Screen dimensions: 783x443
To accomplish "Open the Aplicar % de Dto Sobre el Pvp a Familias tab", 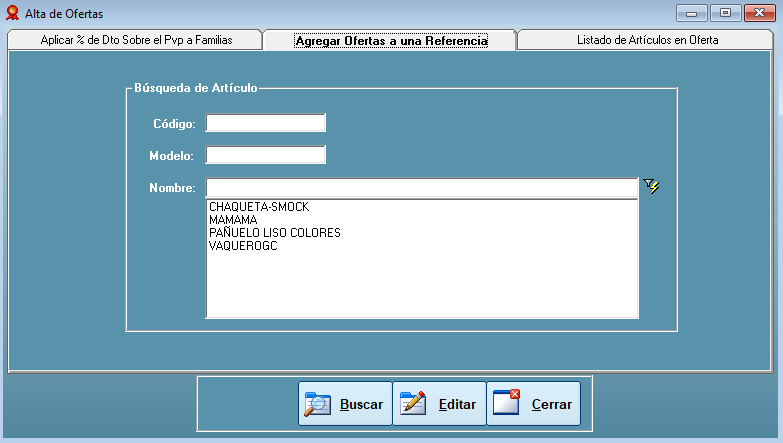I will click(135, 40).
